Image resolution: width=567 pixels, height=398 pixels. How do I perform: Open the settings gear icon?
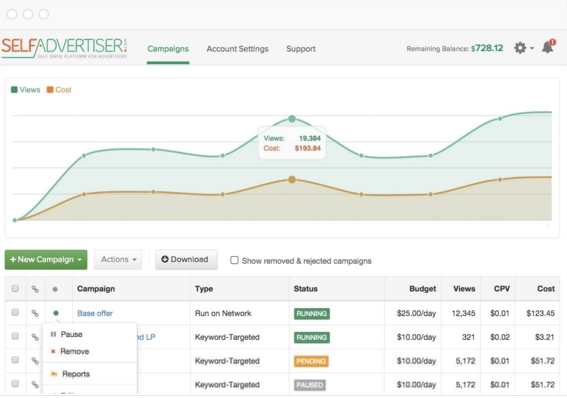[520, 48]
